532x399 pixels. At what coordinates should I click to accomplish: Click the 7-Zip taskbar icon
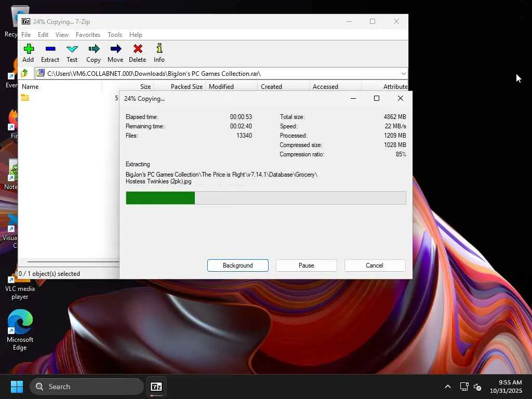tap(156, 387)
